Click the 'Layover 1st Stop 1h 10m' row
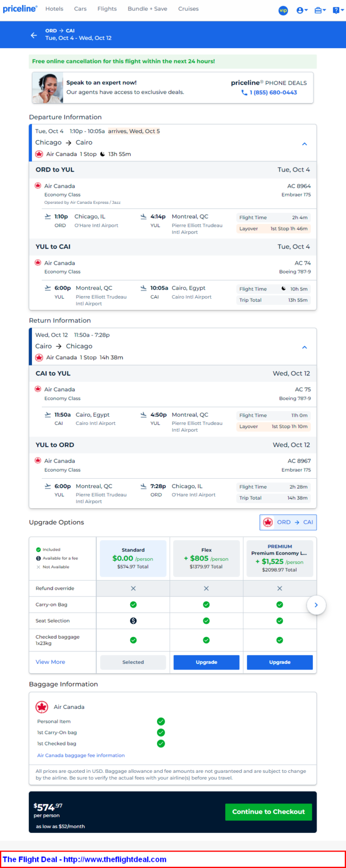Screen dimensions: 346x868 (x=274, y=427)
